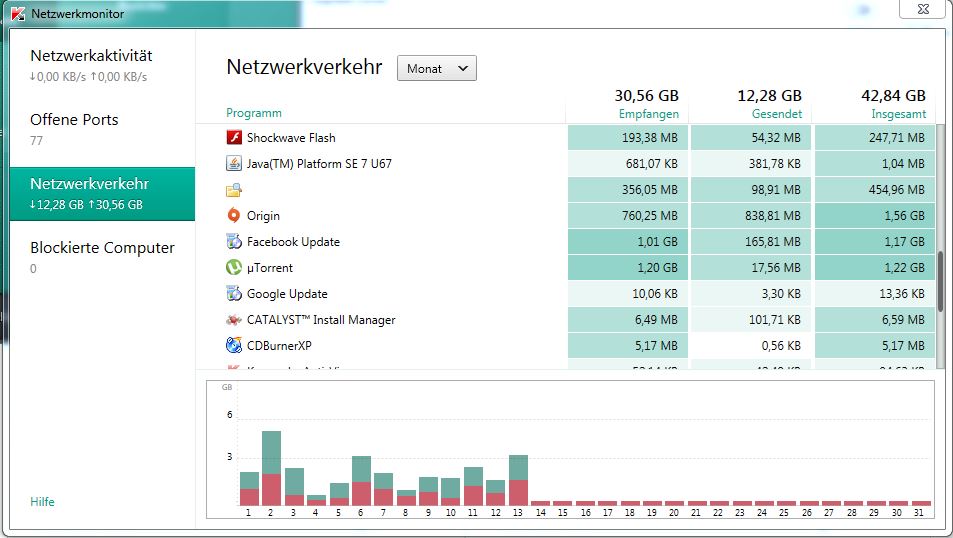This screenshot has width=953, height=538.
Task: Click the 30,56 GB received total
Action: pos(646,95)
